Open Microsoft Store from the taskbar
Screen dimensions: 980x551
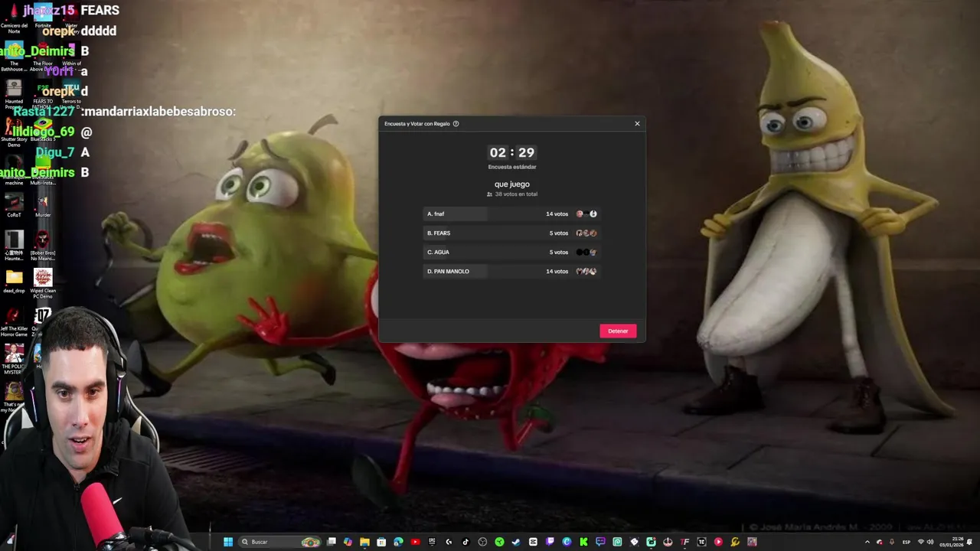[x=381, y=542]
